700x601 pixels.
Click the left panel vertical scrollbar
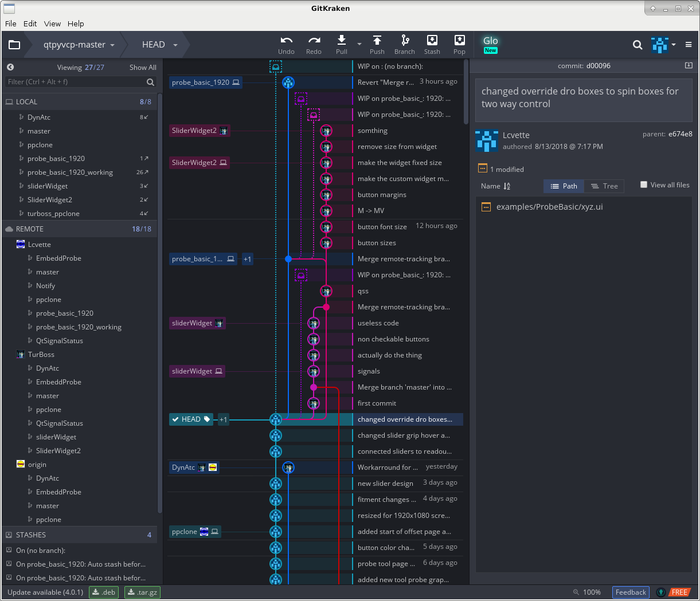click(x=160, y=304)
